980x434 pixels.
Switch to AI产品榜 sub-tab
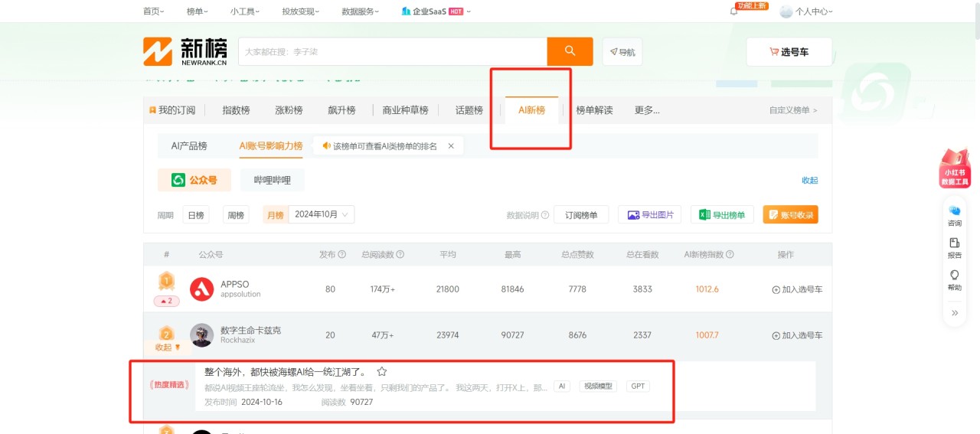(189, 145)
